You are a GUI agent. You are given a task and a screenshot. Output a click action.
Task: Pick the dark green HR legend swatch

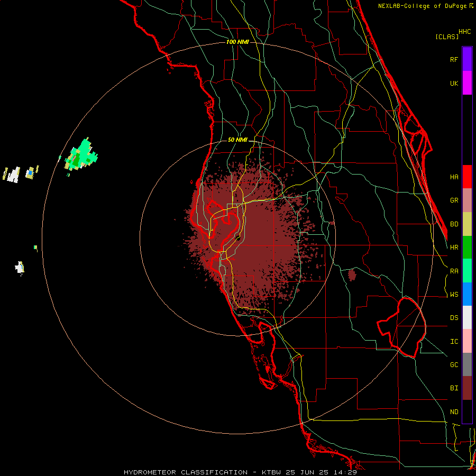click(x=467, y=248)
